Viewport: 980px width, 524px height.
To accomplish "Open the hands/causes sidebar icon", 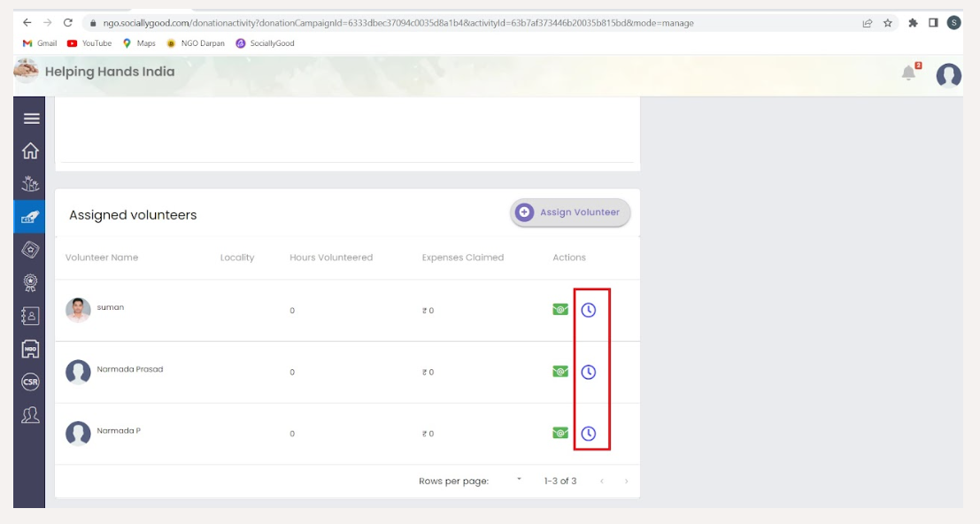I will [x=30, y=183].
